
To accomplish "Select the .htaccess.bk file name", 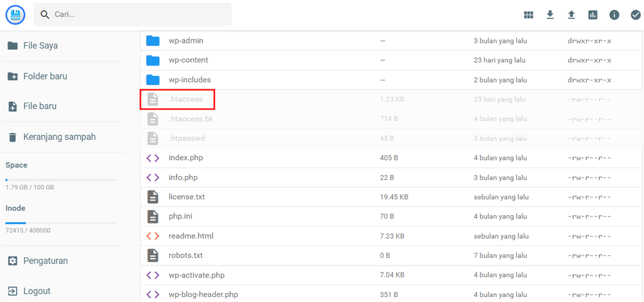I will 191,119.
